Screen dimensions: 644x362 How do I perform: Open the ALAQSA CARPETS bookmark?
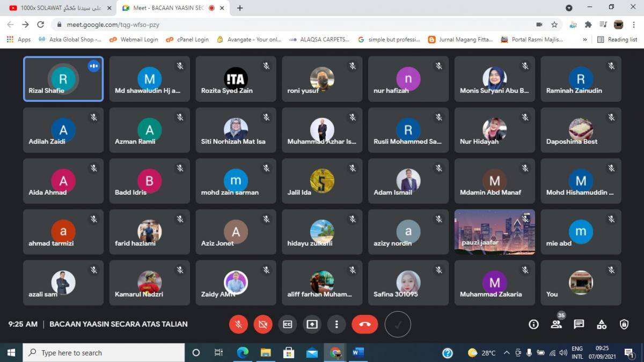click(319, 39)
